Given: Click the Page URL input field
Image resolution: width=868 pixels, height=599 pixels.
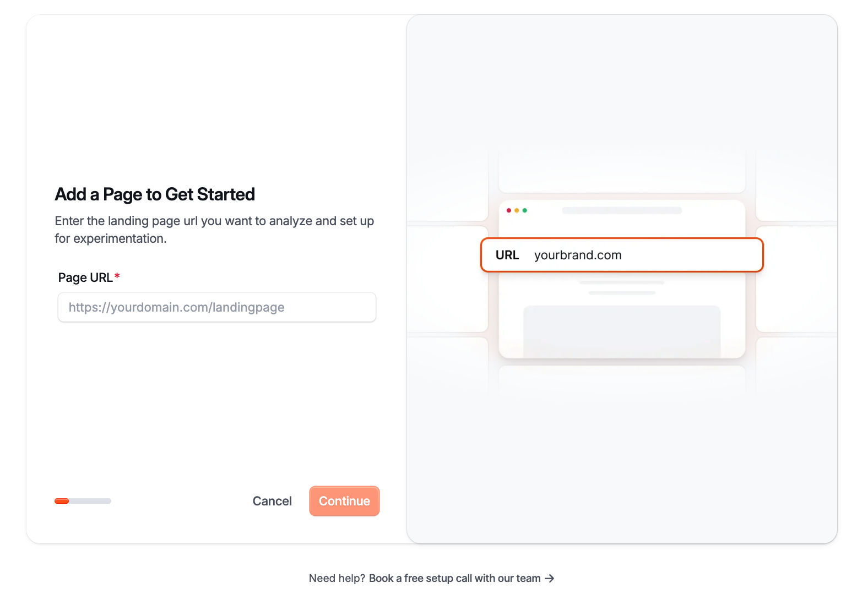Looking at the screenshot, I should click(x=216, y=307).
